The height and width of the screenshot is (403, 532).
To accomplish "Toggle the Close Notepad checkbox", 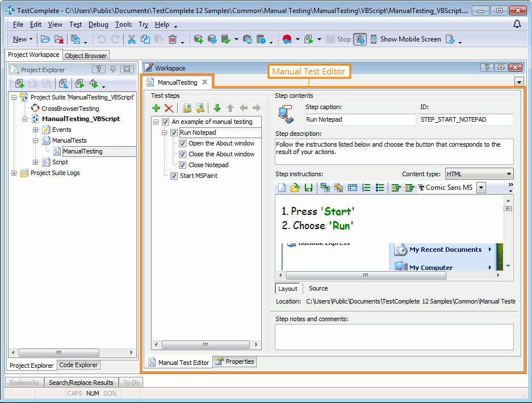I will click(182, 165).
